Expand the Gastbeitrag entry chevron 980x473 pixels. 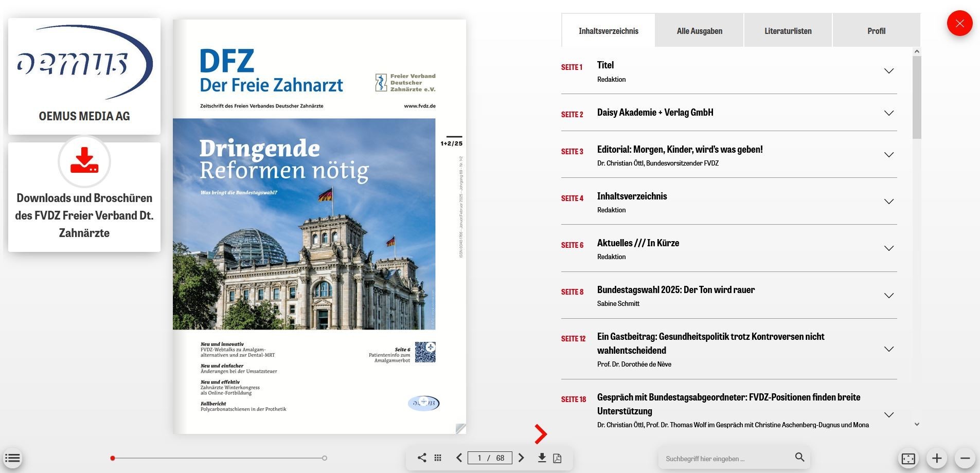click(x=889, y=349)
